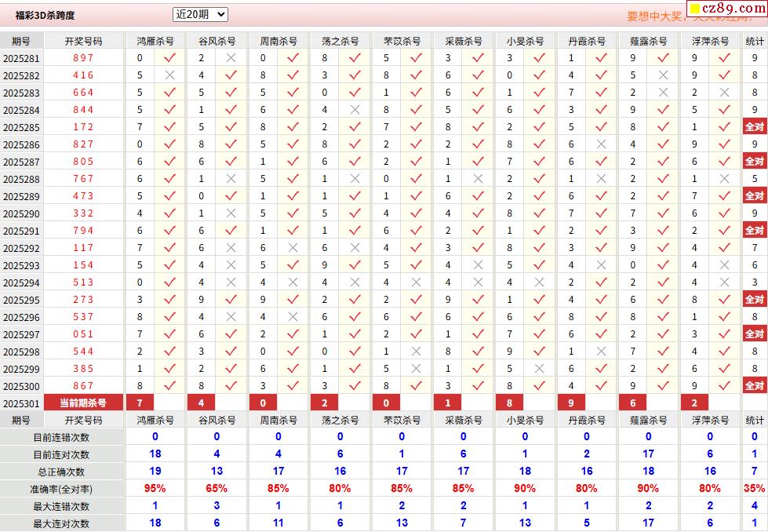The image size is (768, 532).
Task: Click the 总正确次数 row label
Action: pyautogui.click(x=62, y=472)
